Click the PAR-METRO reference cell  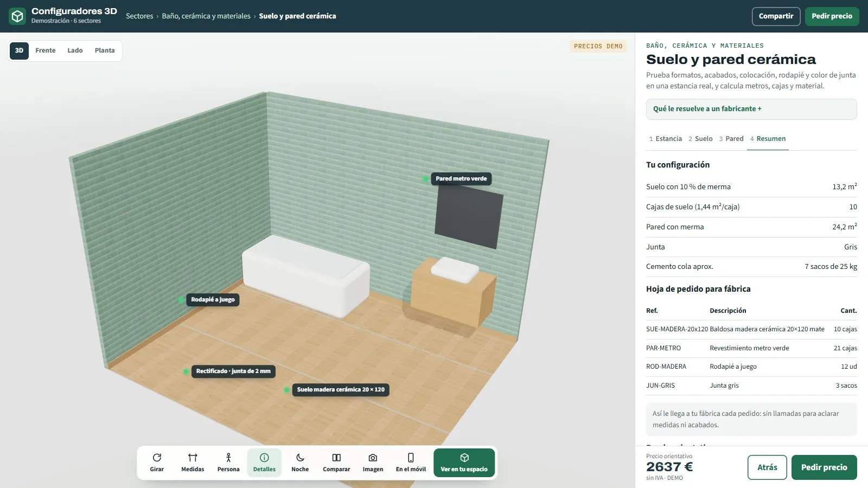[663, 348]
